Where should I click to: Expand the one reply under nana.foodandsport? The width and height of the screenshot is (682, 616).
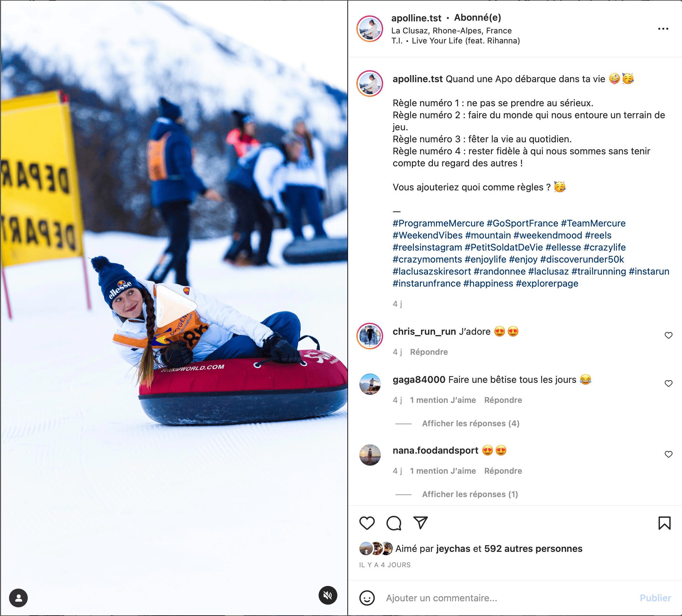click(x=470, y=494)
